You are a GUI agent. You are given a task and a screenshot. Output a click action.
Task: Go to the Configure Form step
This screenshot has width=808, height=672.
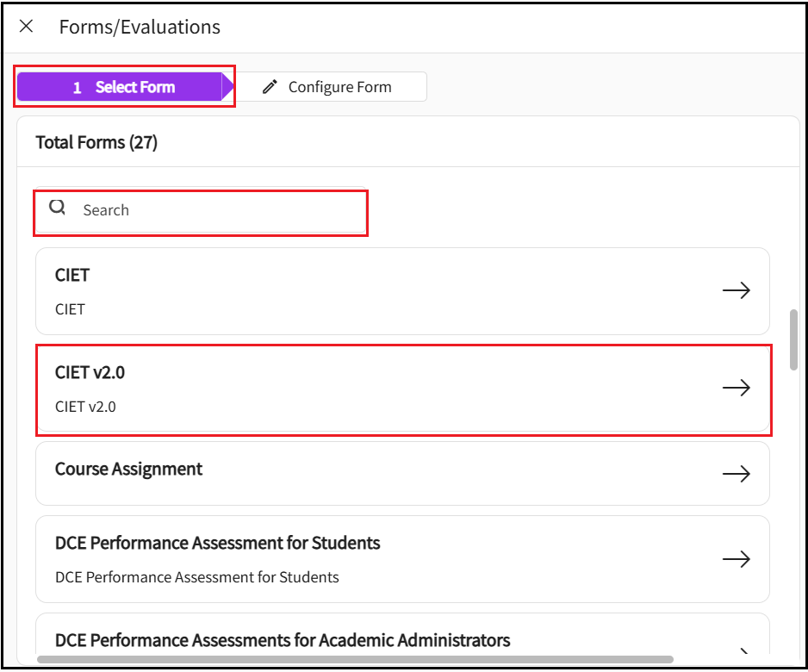point(339,87)
